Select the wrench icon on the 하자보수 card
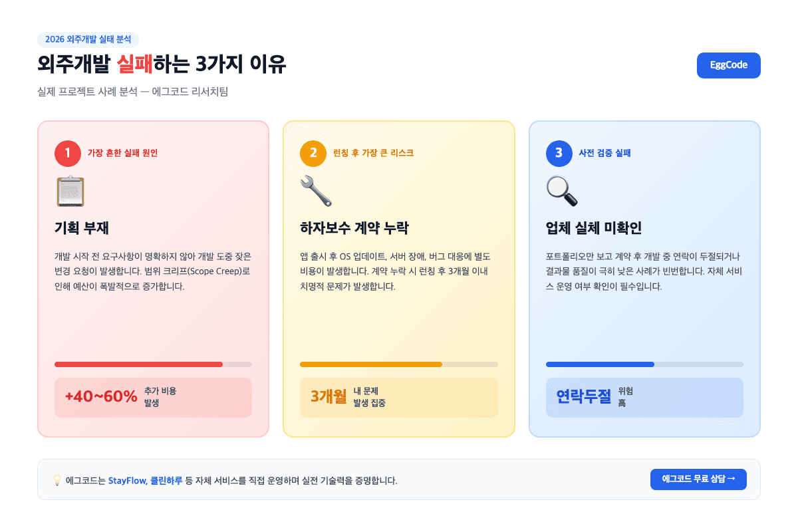 pos(315,191)
